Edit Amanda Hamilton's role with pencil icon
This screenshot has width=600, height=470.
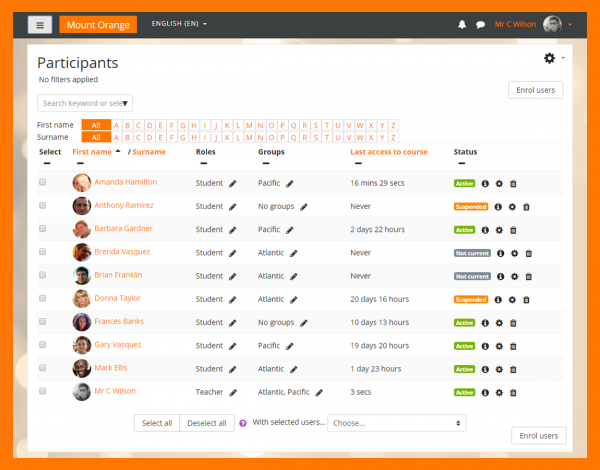point(232,184)
